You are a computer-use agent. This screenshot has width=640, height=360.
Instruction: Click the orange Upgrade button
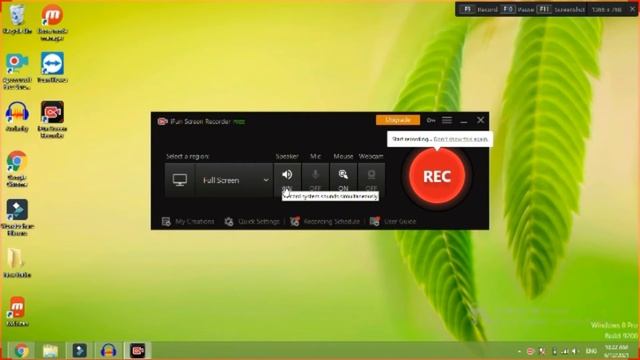click(x=398, y=120)
